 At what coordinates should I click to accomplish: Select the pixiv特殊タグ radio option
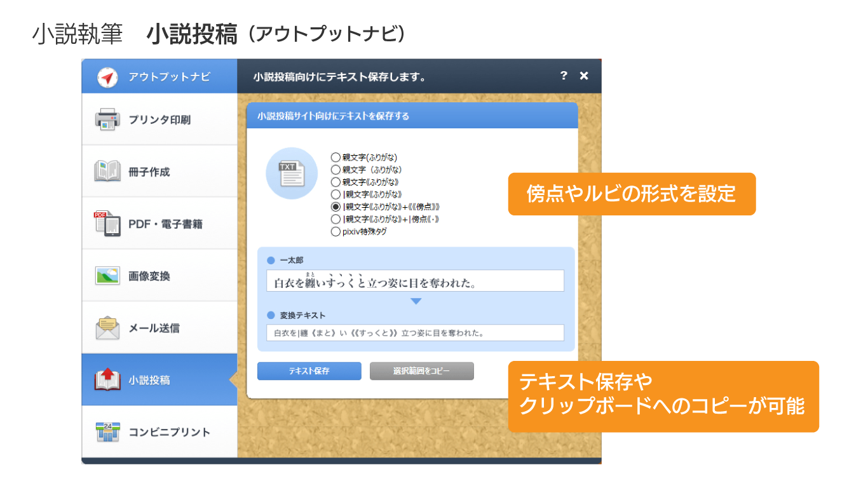click(x=336, y=232)
